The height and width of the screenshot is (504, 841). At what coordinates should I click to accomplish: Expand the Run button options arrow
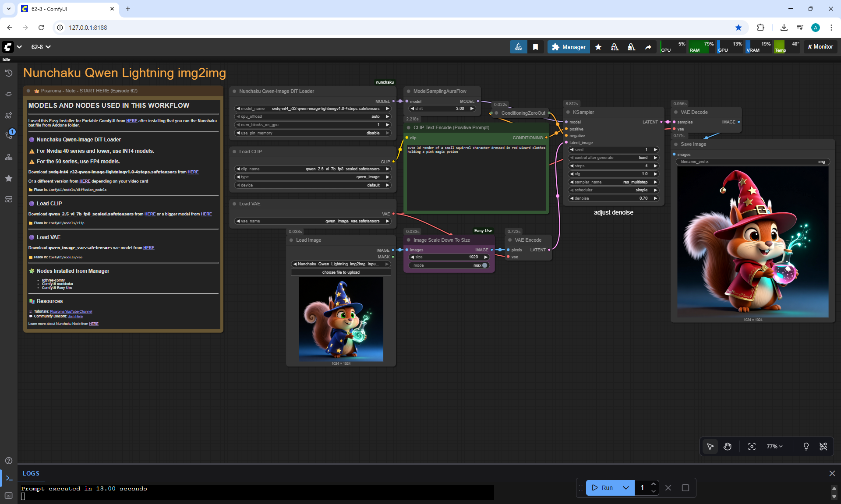coord(625,488)
